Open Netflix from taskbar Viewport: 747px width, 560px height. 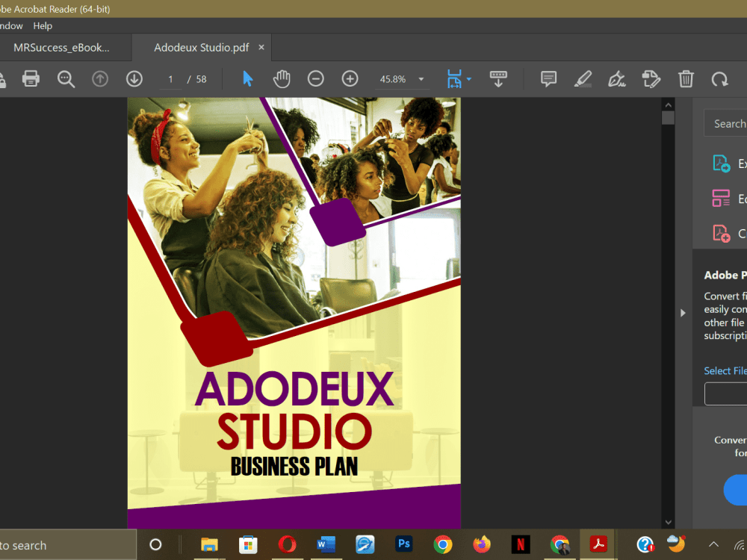point(521,544)
